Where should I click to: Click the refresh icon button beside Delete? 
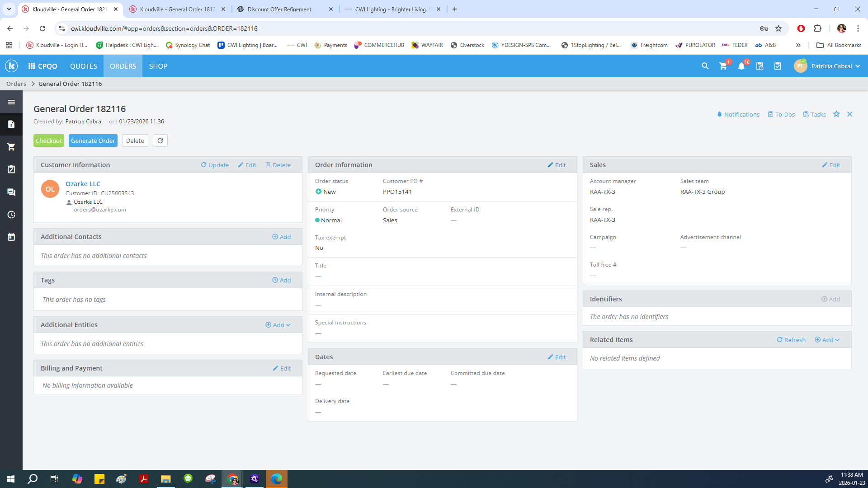(160, 141)
